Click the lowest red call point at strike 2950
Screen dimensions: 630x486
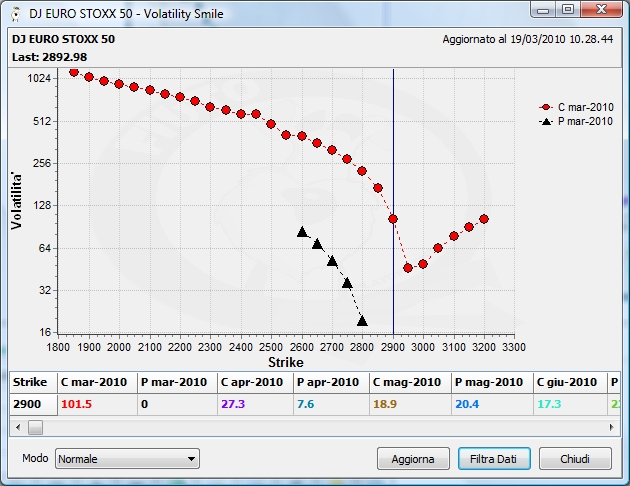coord(408,268)
